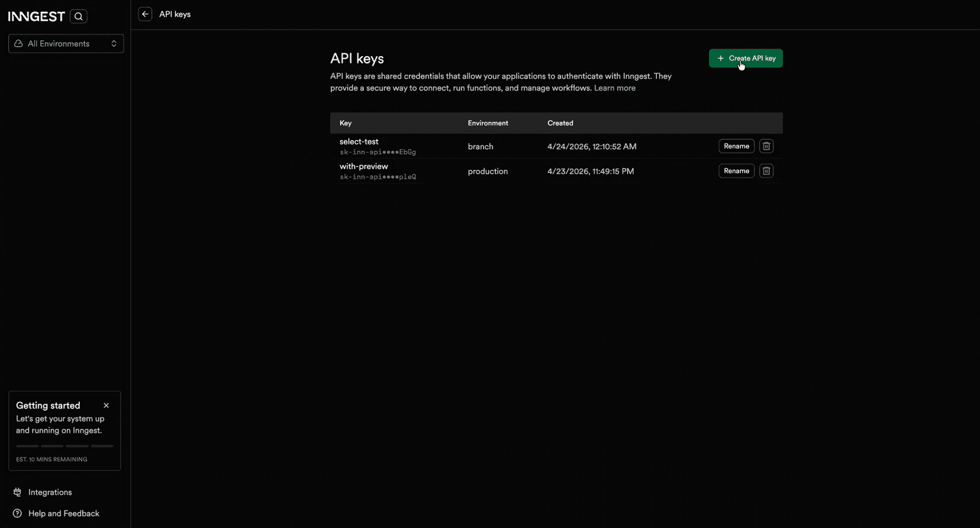Click the Create API key button

point(746,58)
